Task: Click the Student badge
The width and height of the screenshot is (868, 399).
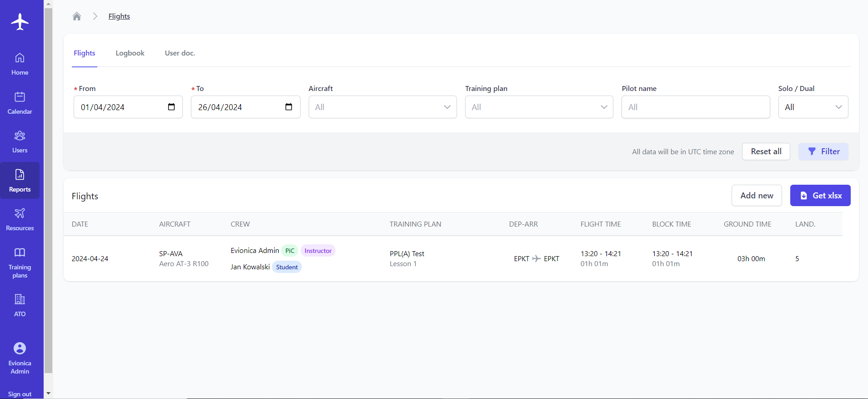Action: (287, 267)
